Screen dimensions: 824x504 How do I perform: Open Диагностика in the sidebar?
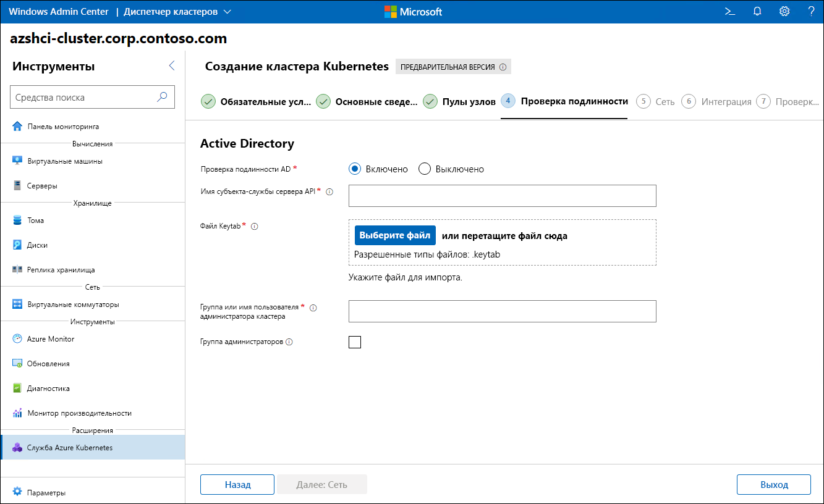click(x=93, y=388)
